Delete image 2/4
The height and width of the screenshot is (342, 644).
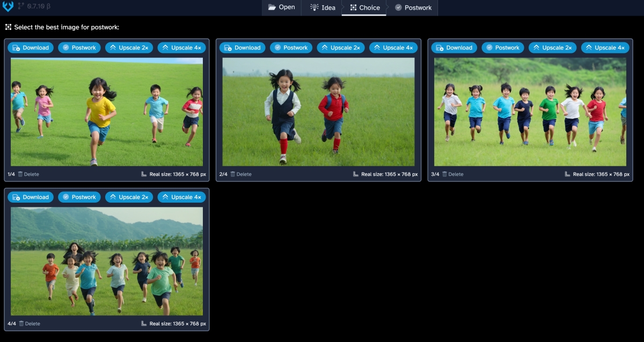(x=240, y=174)
